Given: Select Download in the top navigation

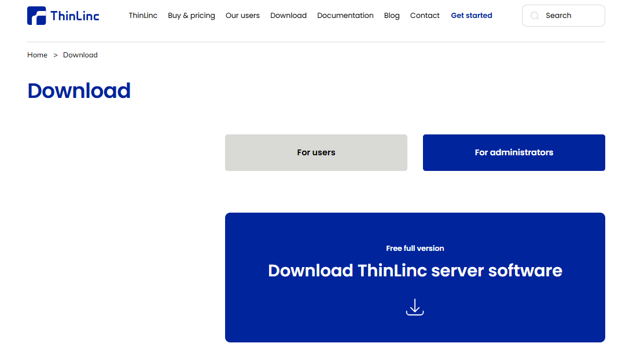Looking at the screenshot, I should coord(288,16).
